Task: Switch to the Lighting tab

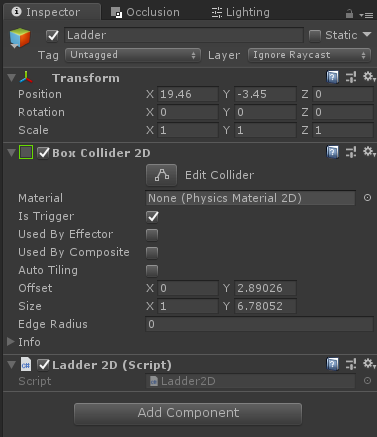Action: click(240, 12)
